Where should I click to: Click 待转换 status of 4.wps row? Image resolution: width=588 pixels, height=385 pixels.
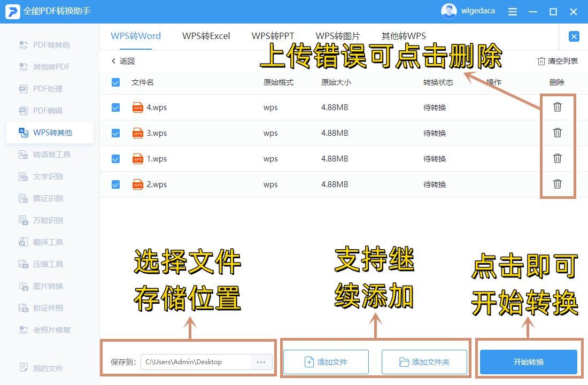(x=435, y=107)
